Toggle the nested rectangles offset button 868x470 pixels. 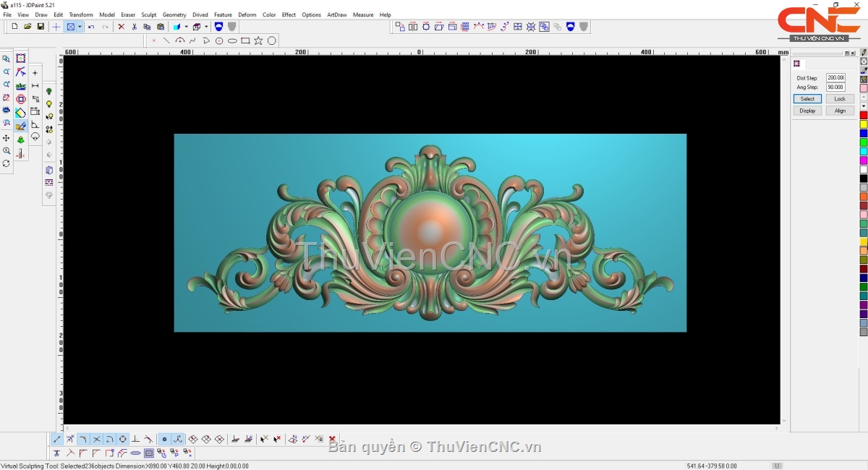click(148, 453)
